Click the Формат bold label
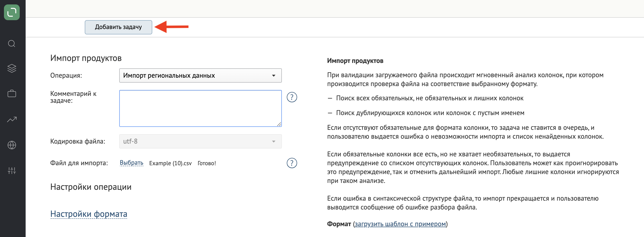644x237 pixels. coord(339,224)
